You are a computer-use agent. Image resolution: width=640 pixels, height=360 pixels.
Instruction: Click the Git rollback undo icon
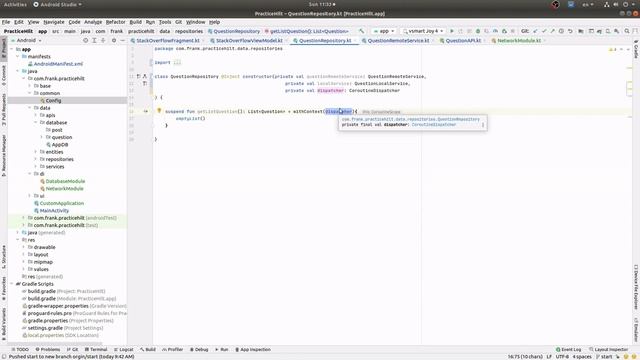coord(570,31)
